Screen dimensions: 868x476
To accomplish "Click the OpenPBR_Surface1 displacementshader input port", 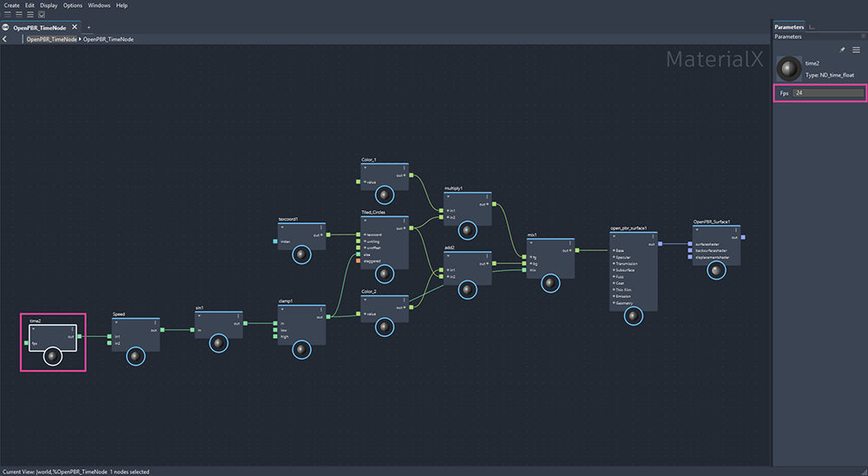I will pyautogui.click(x=690, y=257).
